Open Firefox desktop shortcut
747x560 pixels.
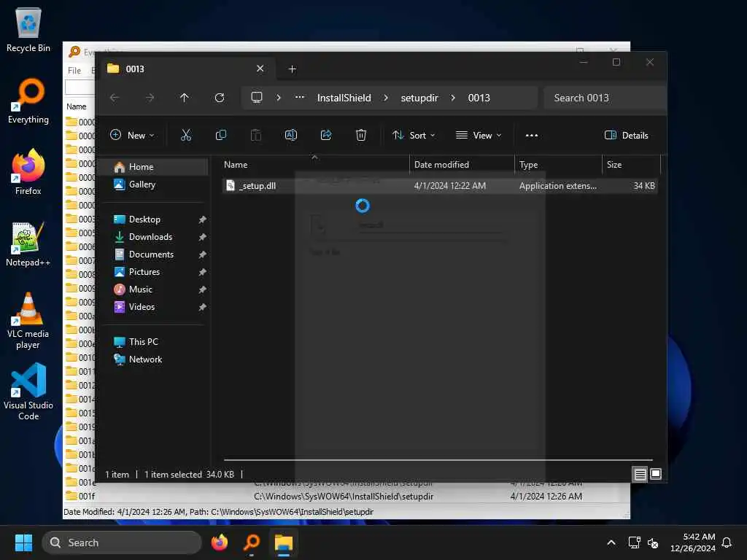pos(28,172)
